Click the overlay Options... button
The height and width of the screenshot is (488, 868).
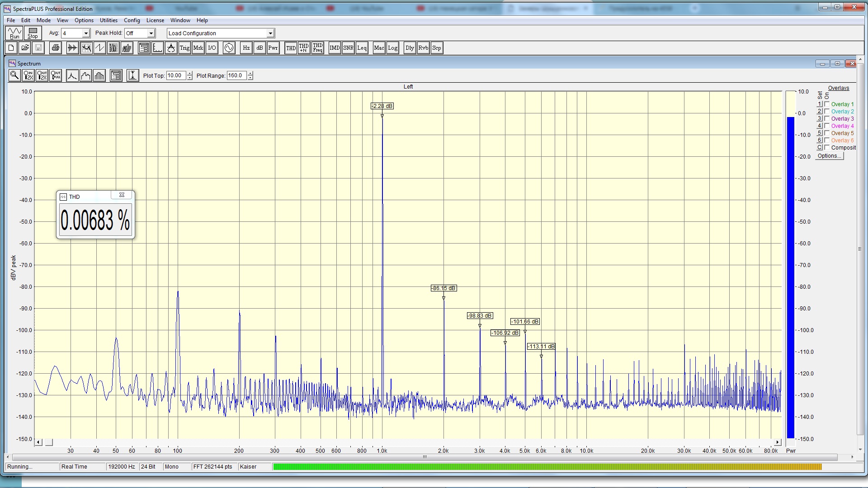pyautogui.click(x=830, y=156)
